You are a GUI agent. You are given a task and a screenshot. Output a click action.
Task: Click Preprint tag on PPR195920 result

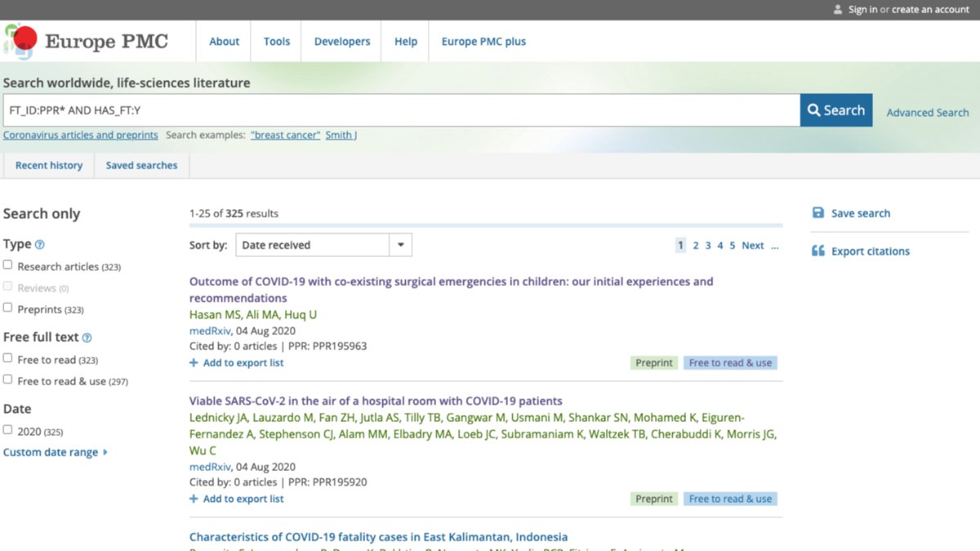(x=654, y=499)
